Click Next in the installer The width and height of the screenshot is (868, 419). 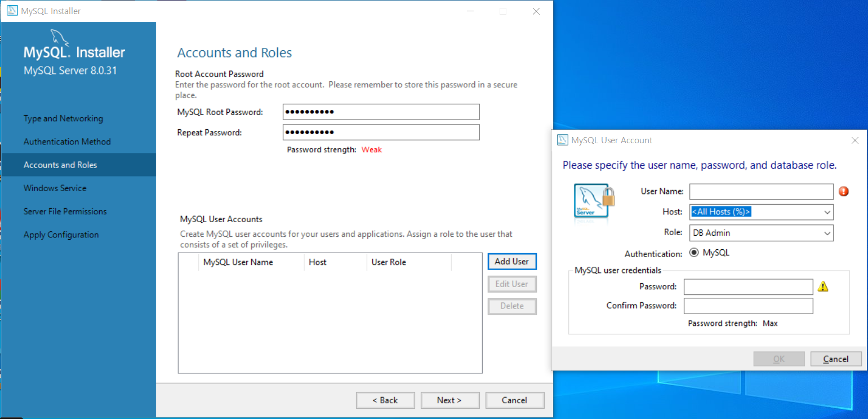(450, 400)
